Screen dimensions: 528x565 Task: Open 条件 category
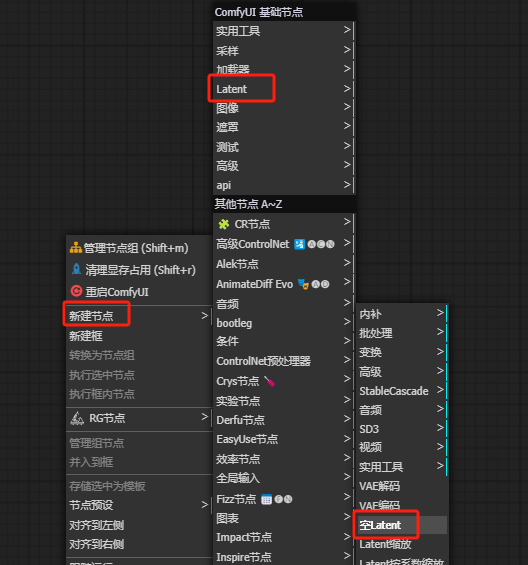tap(284, 341)
